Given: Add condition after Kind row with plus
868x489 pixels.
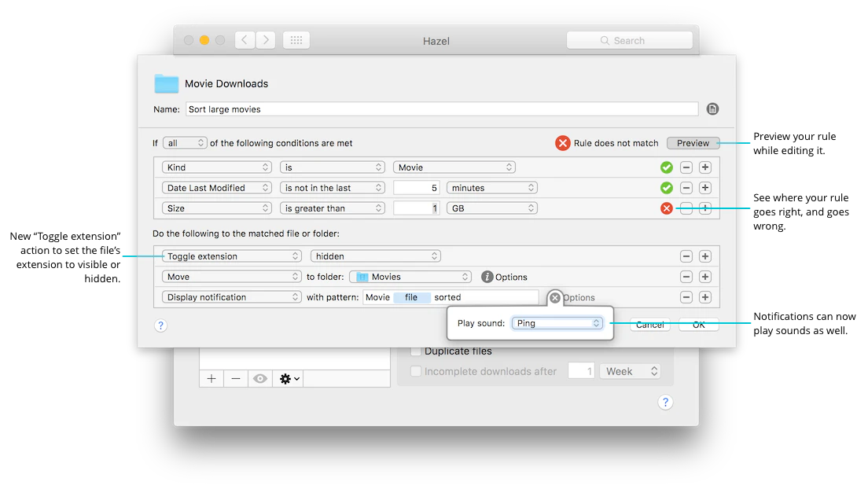Looking at the screenshot, I should tap(704, 167).
